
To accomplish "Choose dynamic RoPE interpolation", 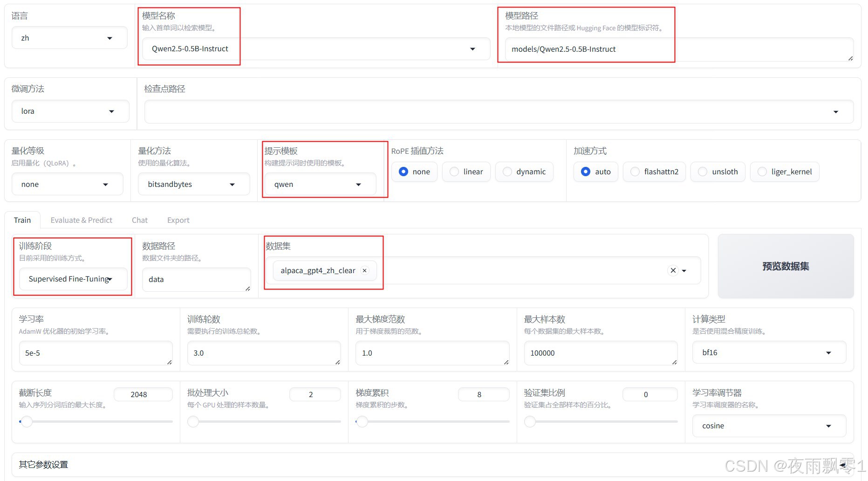I will pyautogui.click(x=507, y=172).
